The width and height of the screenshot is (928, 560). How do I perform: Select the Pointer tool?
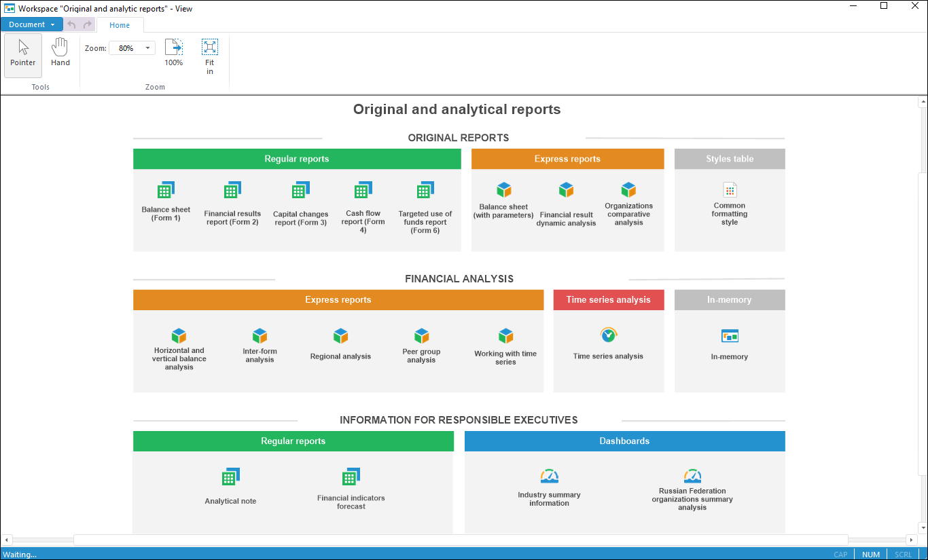click(x=23, y=54)
